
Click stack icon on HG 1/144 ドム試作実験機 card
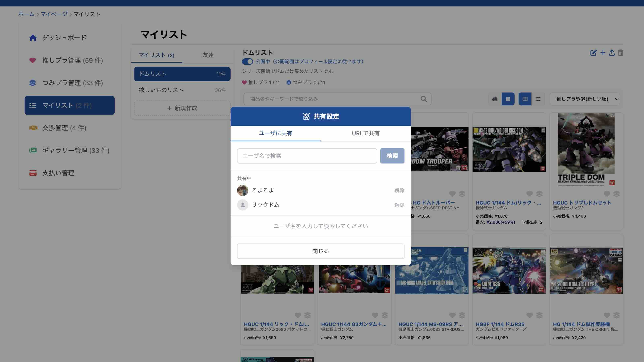pos(616,315)
